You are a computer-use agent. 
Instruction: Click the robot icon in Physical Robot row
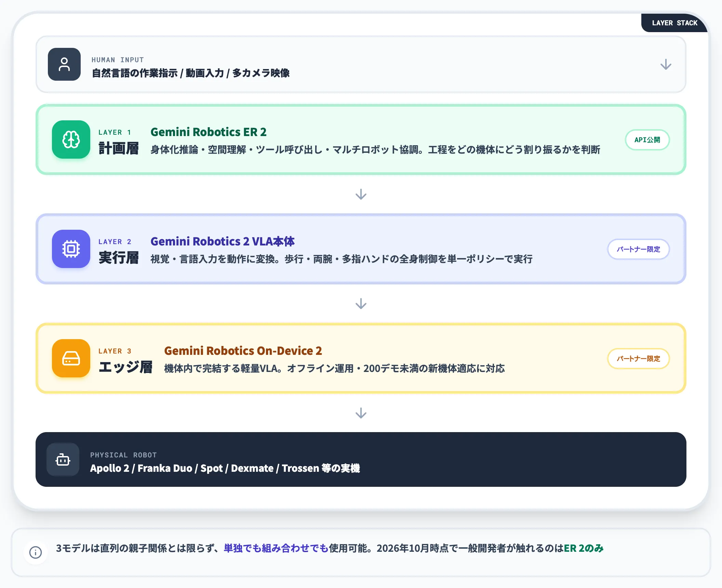63,459
